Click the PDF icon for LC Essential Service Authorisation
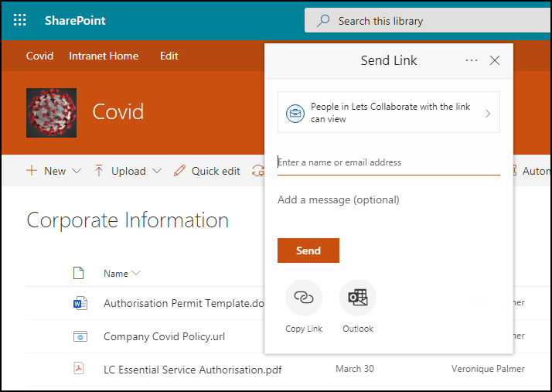552x392 pixels. [x=78, y=369]
